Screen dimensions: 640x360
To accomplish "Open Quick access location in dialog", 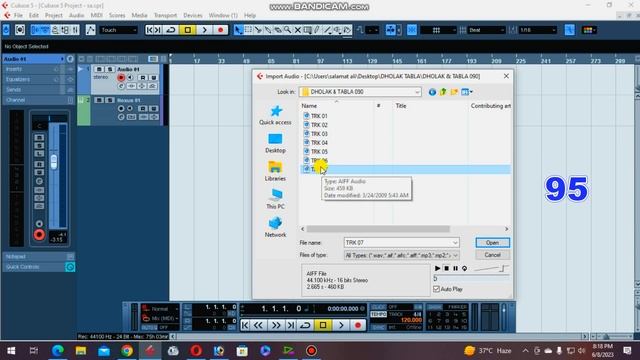I will (x=275, y=115).
